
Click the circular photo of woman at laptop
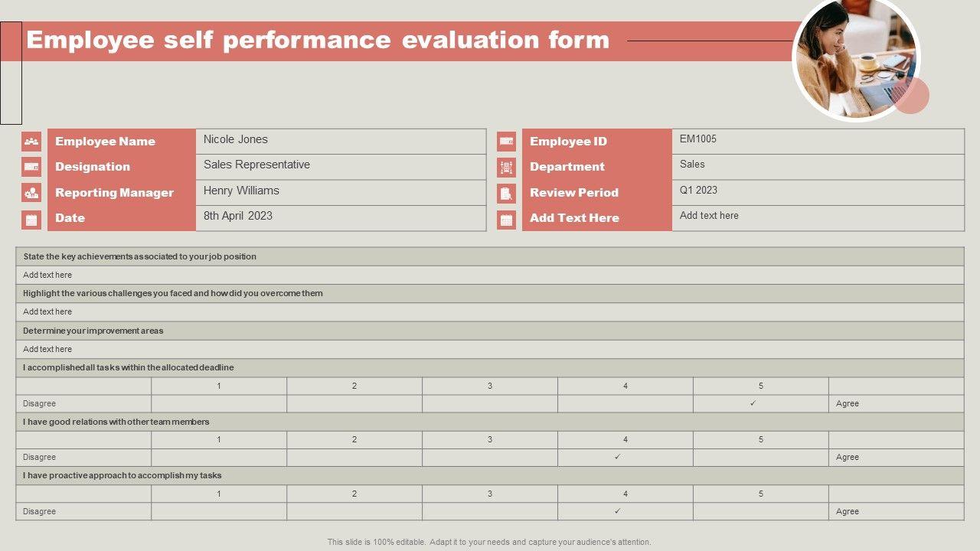click(856, 58)
